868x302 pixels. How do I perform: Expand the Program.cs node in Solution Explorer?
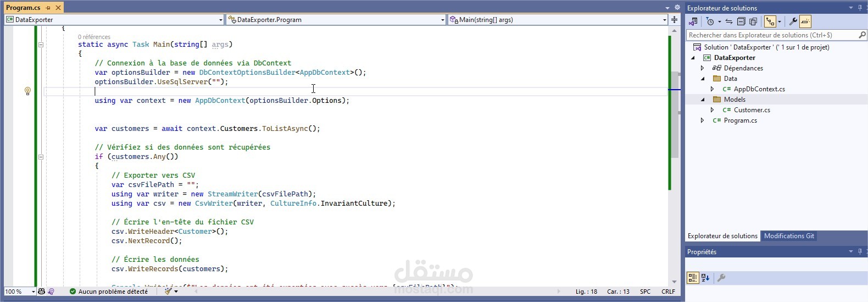pyautogui.click(x=703, y=120)
